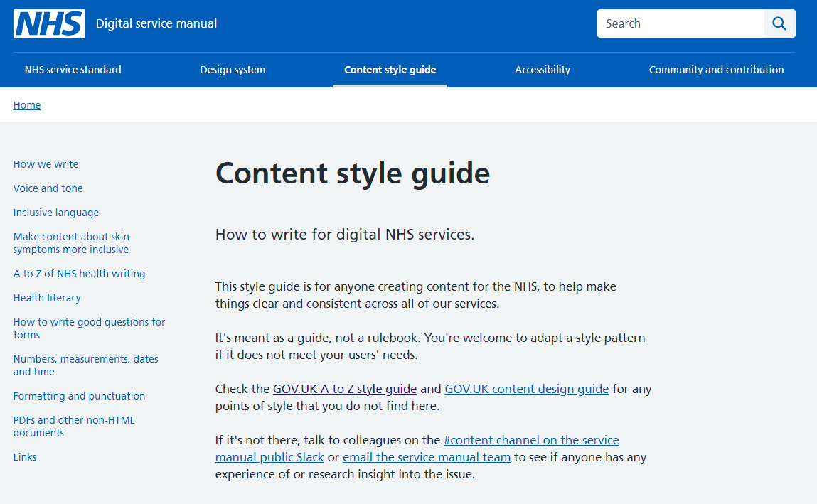Open GOV.UK content design guide link

point(526,389)
